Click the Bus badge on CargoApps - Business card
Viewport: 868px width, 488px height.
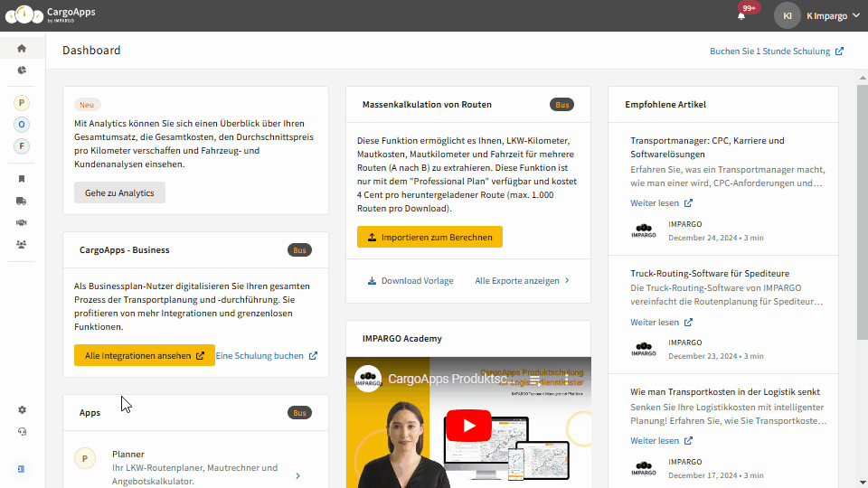(x=299, y=250)
